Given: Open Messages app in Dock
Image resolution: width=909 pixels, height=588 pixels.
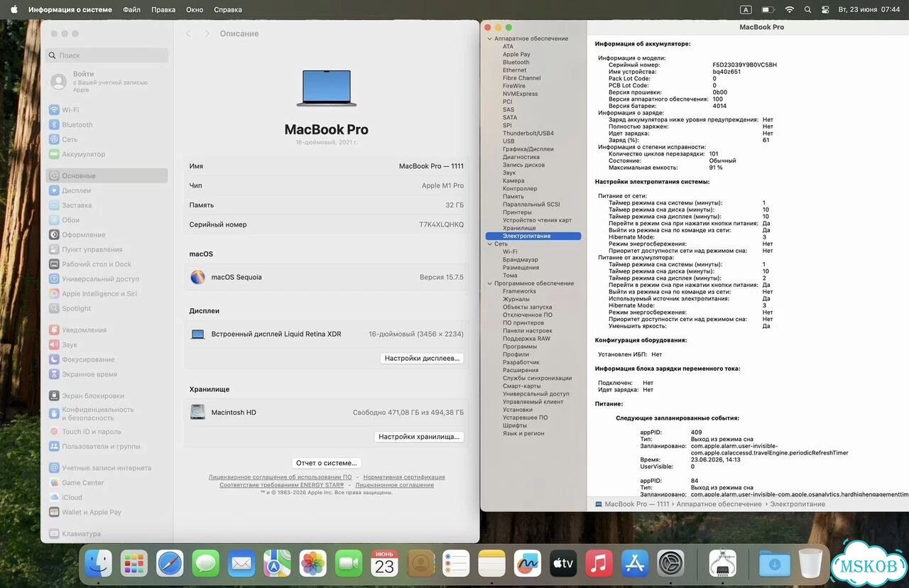Looking at the screenshot, I should pos(206,564).
